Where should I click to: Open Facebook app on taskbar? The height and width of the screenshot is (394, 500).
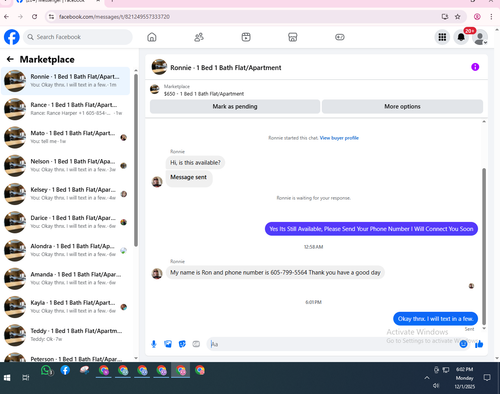pos(65,370)
